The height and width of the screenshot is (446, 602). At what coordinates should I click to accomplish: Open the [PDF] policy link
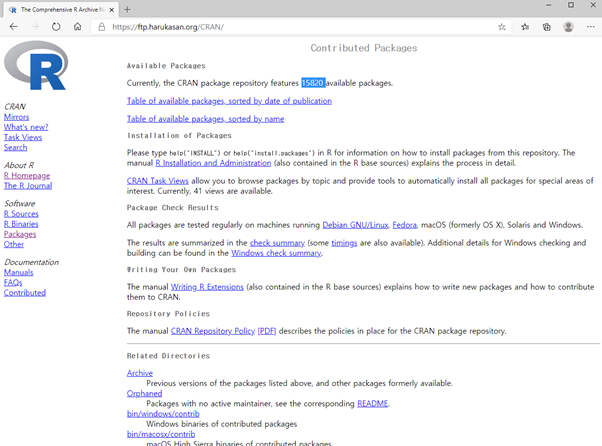coord(267,331)
